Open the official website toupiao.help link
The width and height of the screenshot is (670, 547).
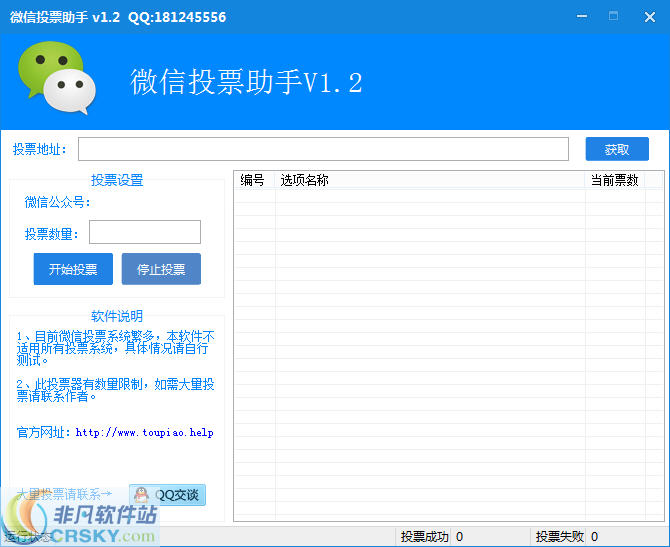coord(144,432)
